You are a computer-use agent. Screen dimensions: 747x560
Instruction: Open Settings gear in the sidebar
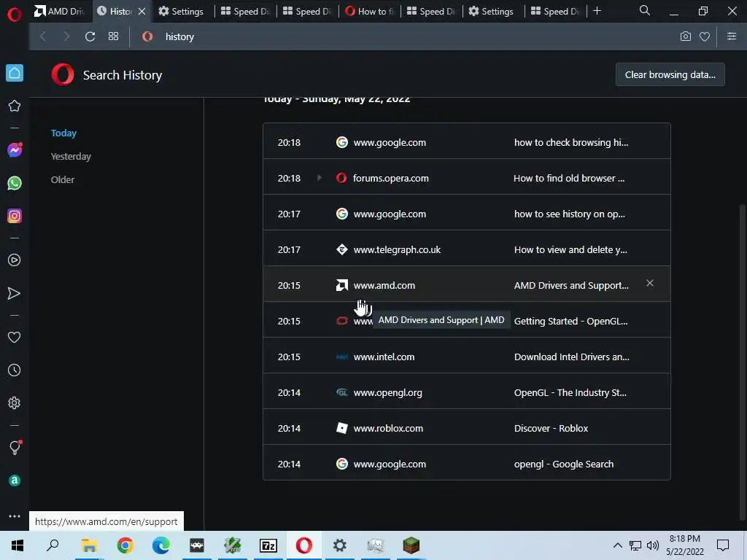[x=15, y=402]
